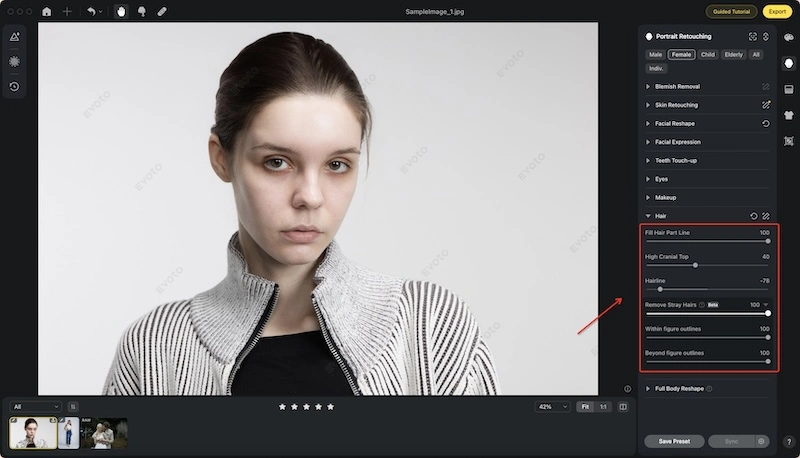The height and width of the screenshot is (458, 800).
Task: Select the Elderly filter
Action: [734, 55]
